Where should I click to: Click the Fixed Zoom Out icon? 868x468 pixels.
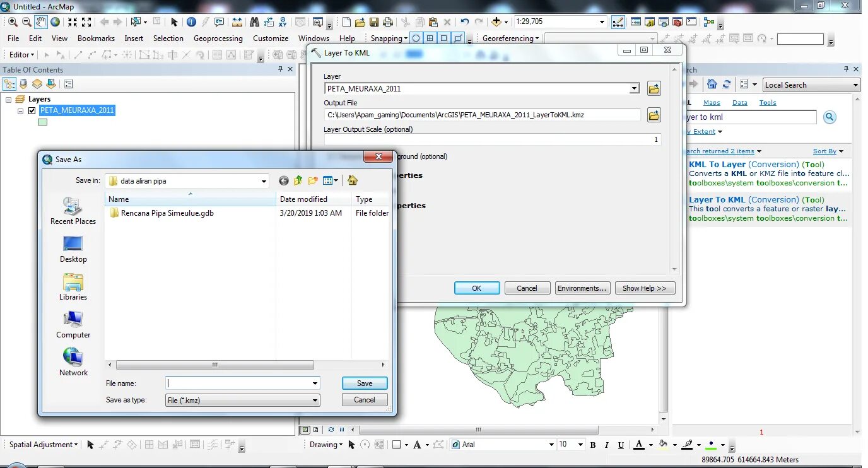tap(86, 22)
